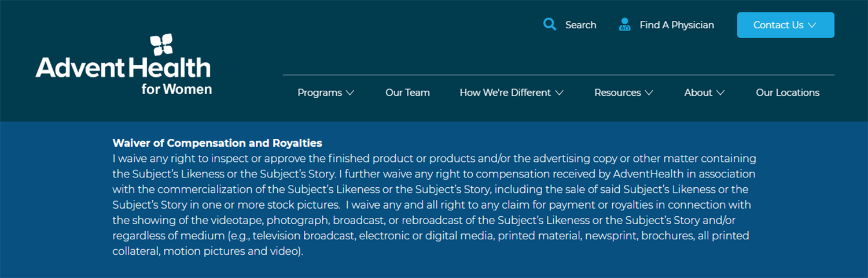The width and height of the screenshot is (868, 278).
Task: Open the Find A Physician link
Action: 676,25
